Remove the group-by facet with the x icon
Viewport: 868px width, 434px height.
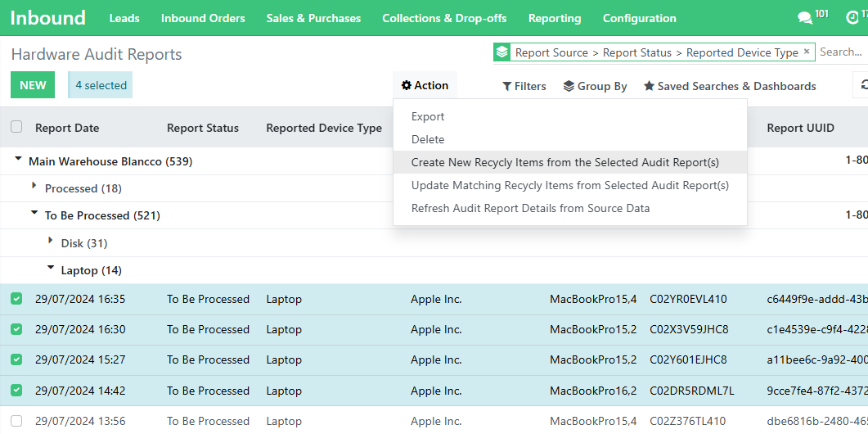pos(807,51)
